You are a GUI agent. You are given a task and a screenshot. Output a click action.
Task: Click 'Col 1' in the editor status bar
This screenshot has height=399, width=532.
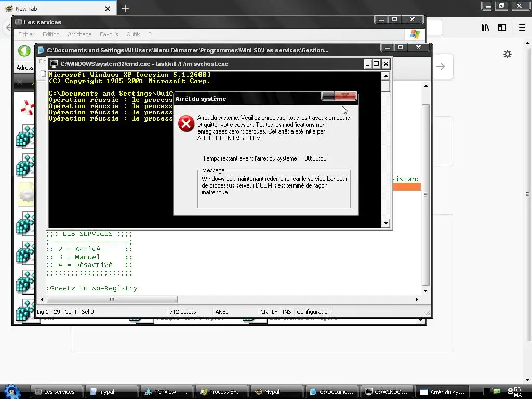(71, 312)
